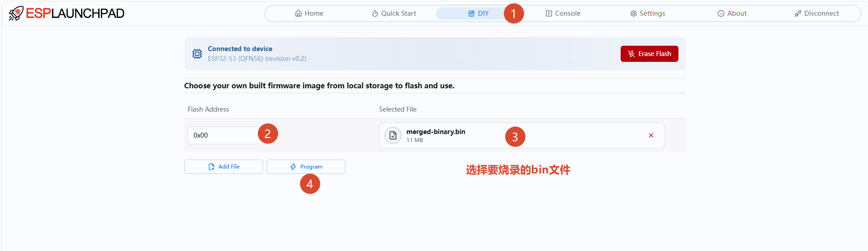Open the Quick Start tab
Viewport: 868px width, 251px height.
(x=394, y=13)
